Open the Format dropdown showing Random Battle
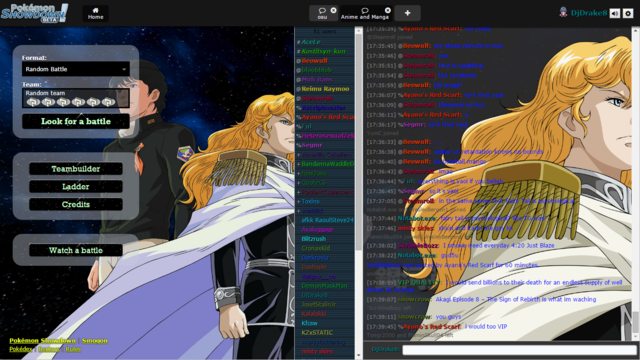The width and height of the screenshot is (640, 360). click(x=76, y=69)
